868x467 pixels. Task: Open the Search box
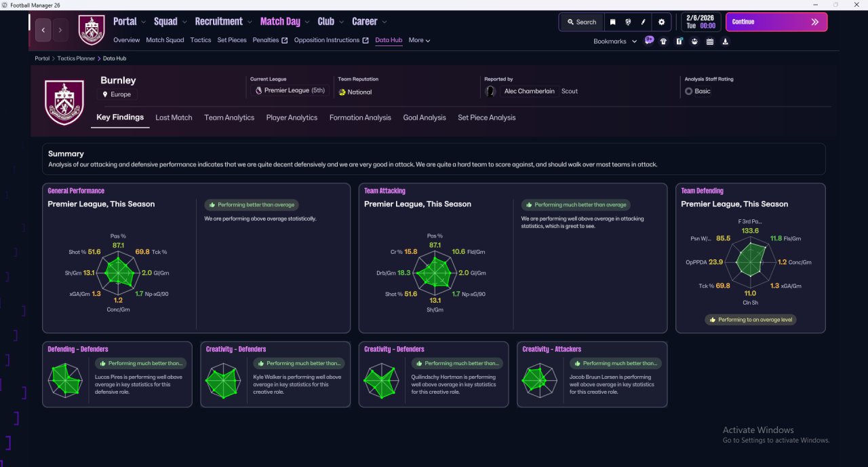(x=581, y=22)
